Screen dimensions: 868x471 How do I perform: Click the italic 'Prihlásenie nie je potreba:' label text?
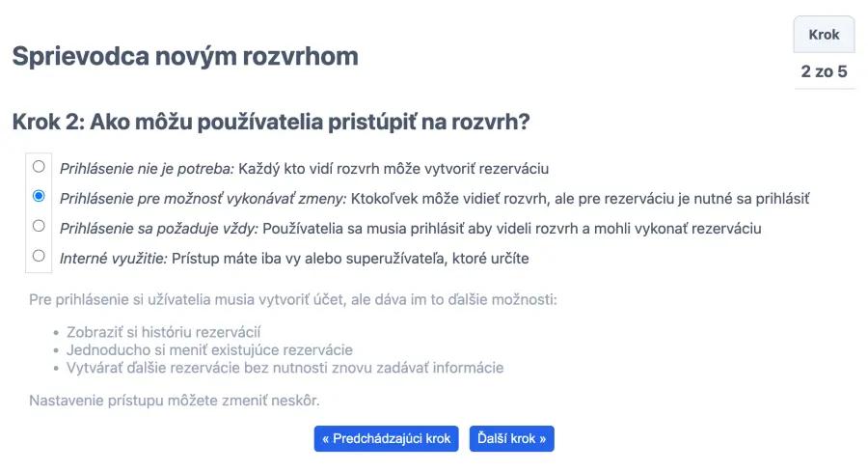(x=148, y=168)
